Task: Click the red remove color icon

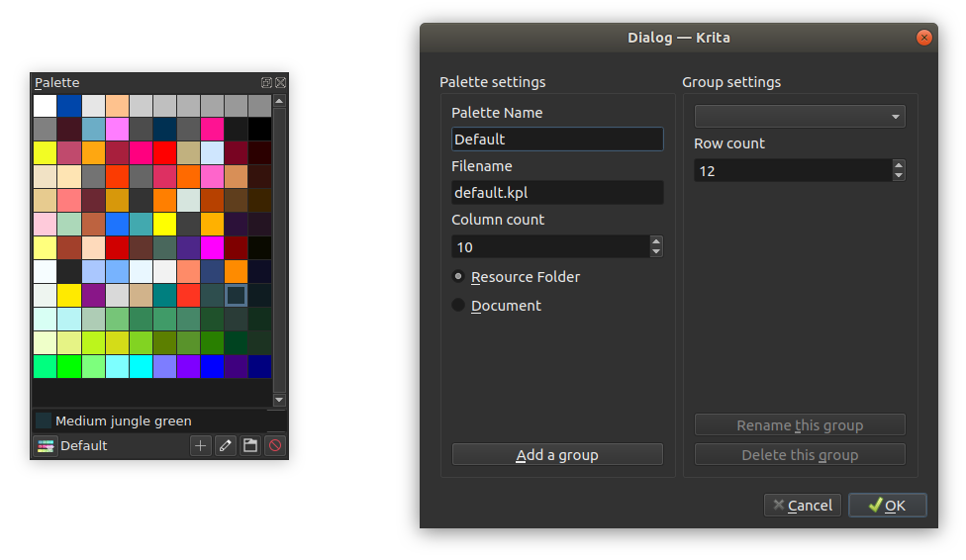Action: tap(275, 445)
